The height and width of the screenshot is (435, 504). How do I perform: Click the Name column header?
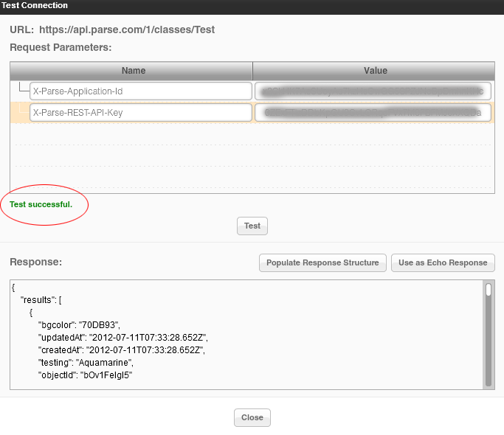coord(133,71)
